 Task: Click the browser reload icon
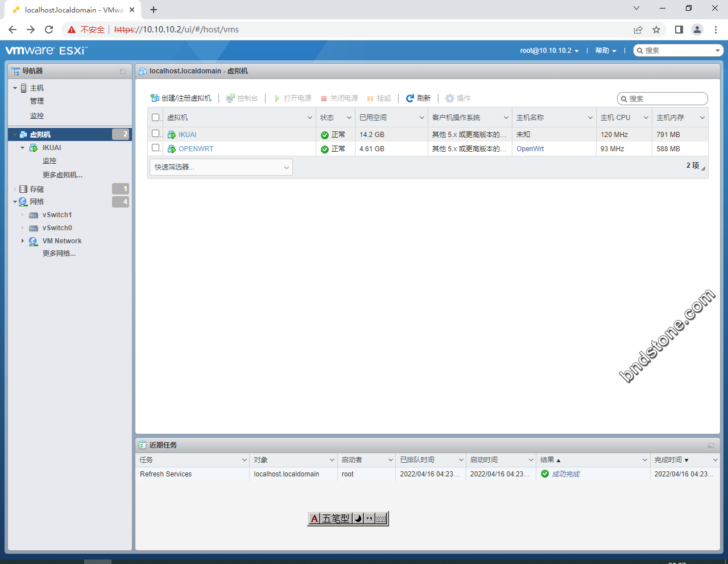(49, 30)
